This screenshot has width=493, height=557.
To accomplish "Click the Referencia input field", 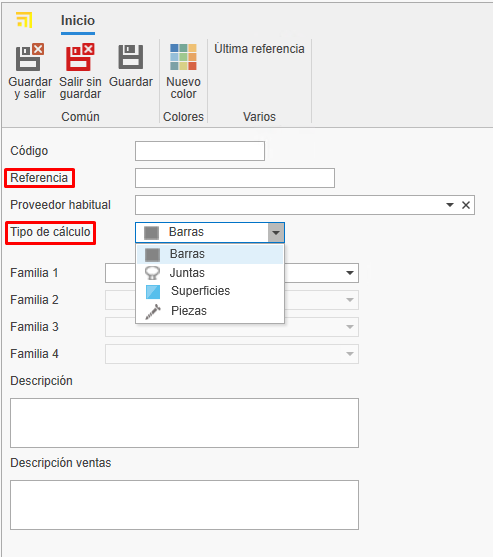I will pyautogui.click(x=235, y=178).
